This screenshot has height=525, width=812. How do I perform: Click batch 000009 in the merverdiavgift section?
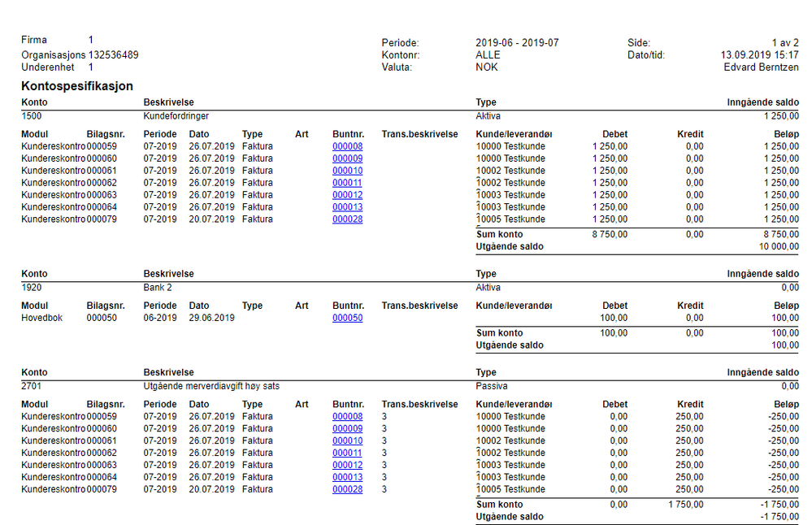(348, 429)
